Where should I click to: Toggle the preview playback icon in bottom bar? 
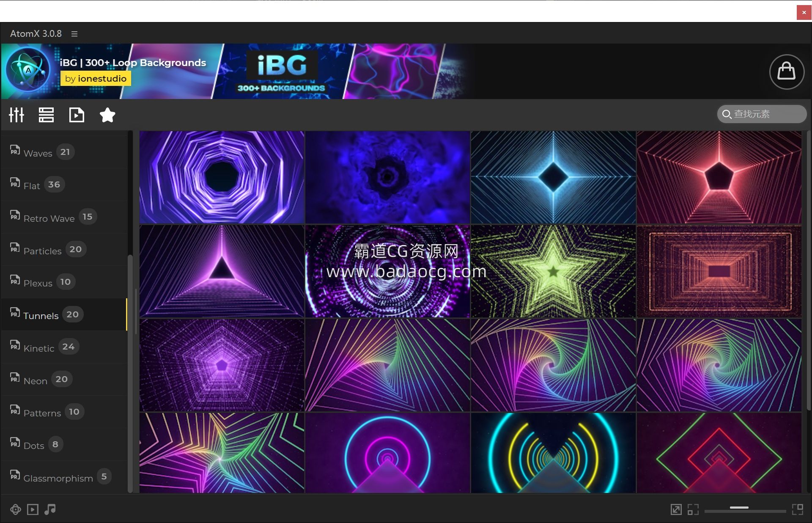coord(33,509)
